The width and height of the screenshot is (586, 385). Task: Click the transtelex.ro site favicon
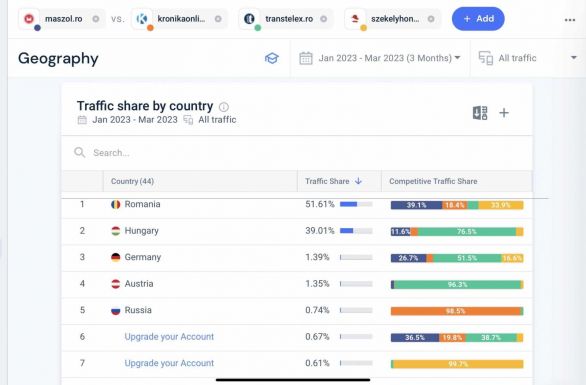pos(249,18)
